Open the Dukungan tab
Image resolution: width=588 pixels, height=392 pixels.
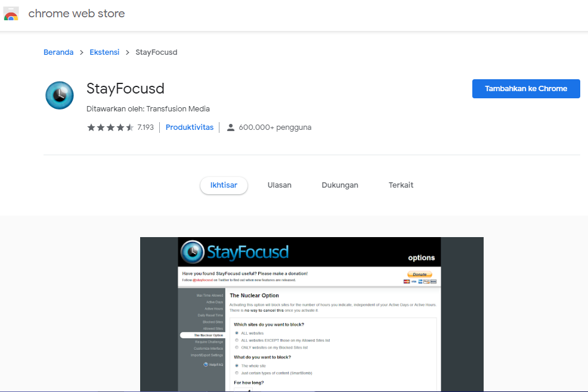340,185
